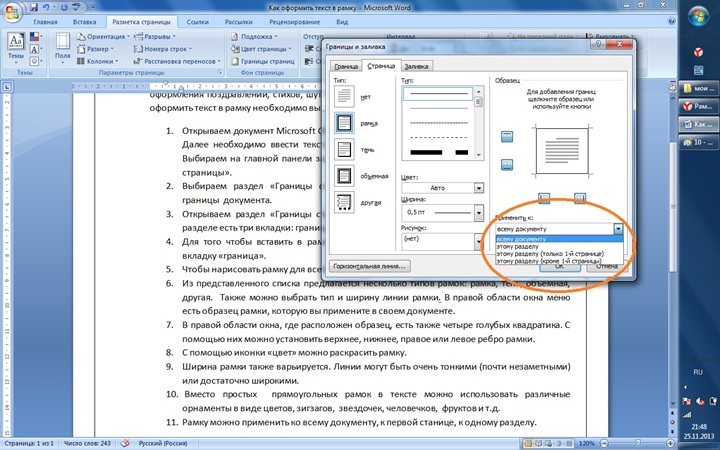Click the Redo icon in quick access toolbar
The image size is (720, 450).
[x=65, y=7]
